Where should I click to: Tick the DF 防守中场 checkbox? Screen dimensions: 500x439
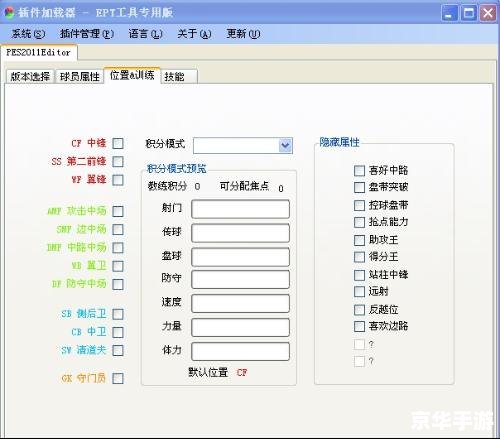[118, 284]
